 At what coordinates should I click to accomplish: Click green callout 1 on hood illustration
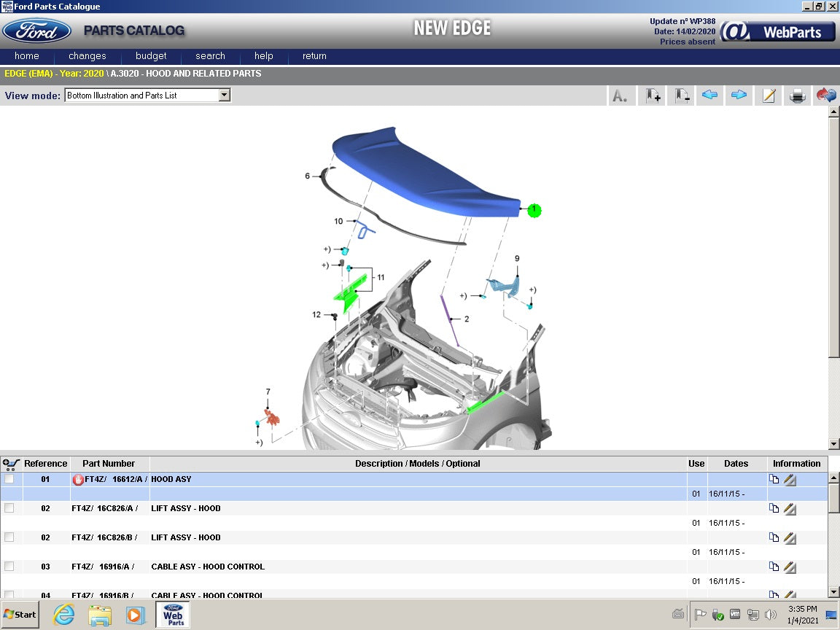tap(534, 211)
